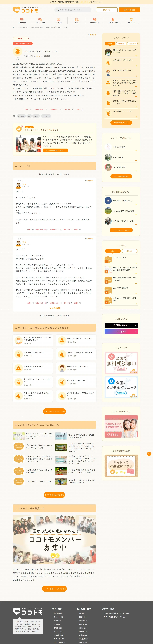This screenshot has width=153, height=644.
Task: Switch to the 殿堂入り column tab
Action: (x=129, y=251)
